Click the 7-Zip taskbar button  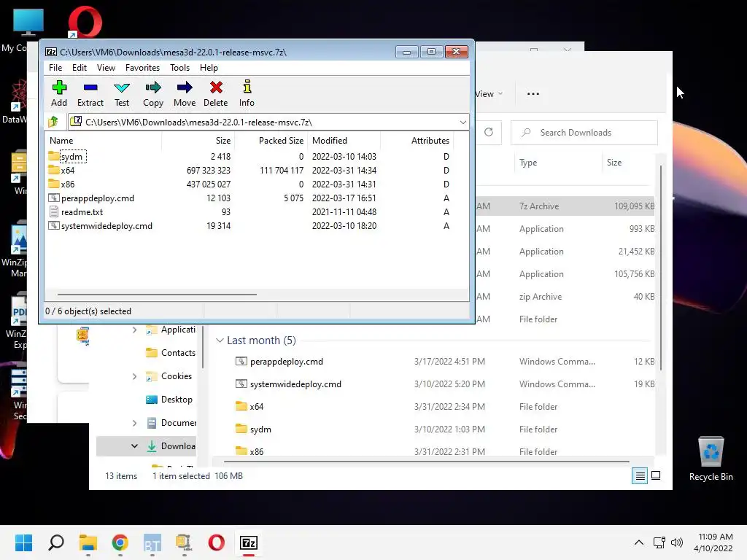[249, 542]
